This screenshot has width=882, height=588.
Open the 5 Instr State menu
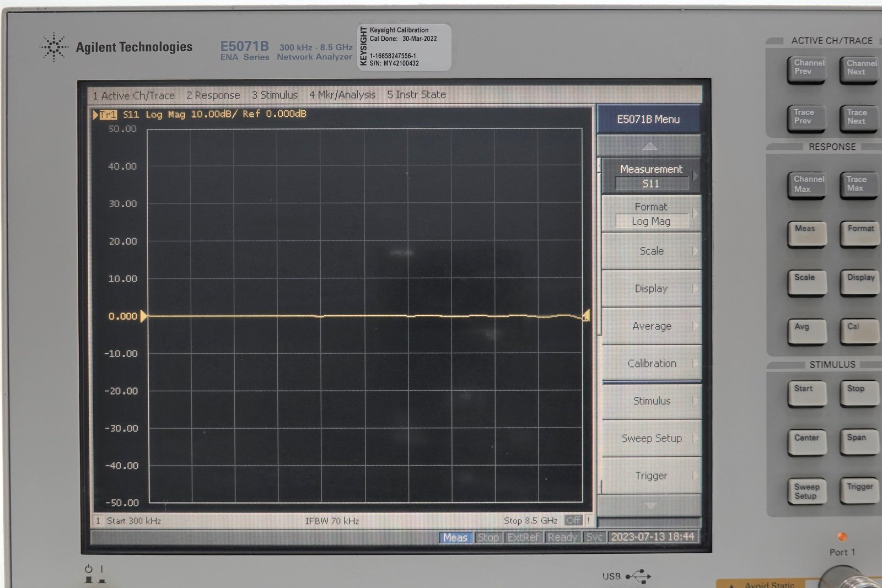tap(416, 94)
